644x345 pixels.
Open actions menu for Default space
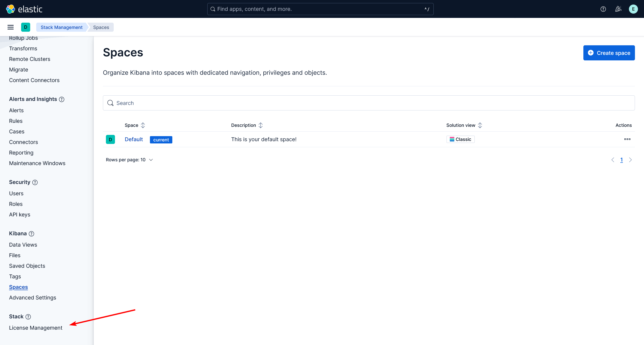pyautogui.click(x=627, y=139)
